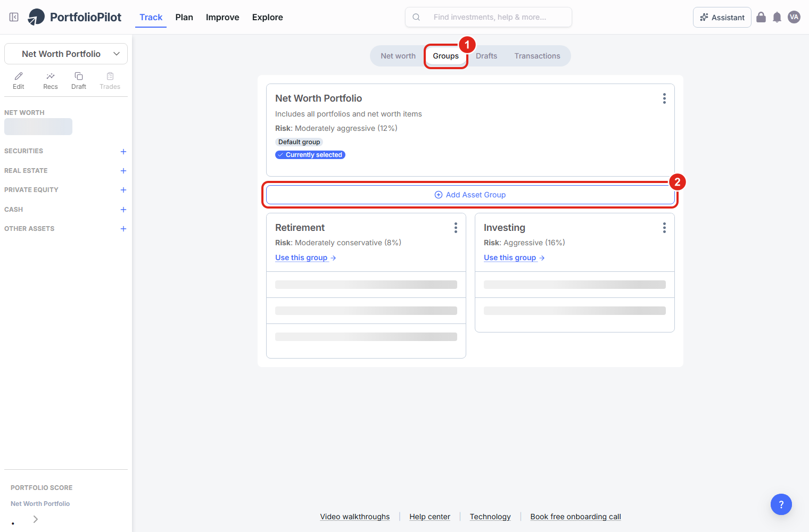Switch to the Plan tab
The image size is (809, 532).
tap(184, 17)
